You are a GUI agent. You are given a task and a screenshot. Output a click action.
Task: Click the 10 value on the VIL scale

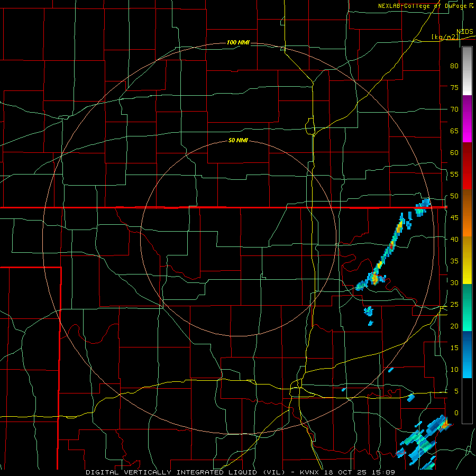tap(454, 370)
